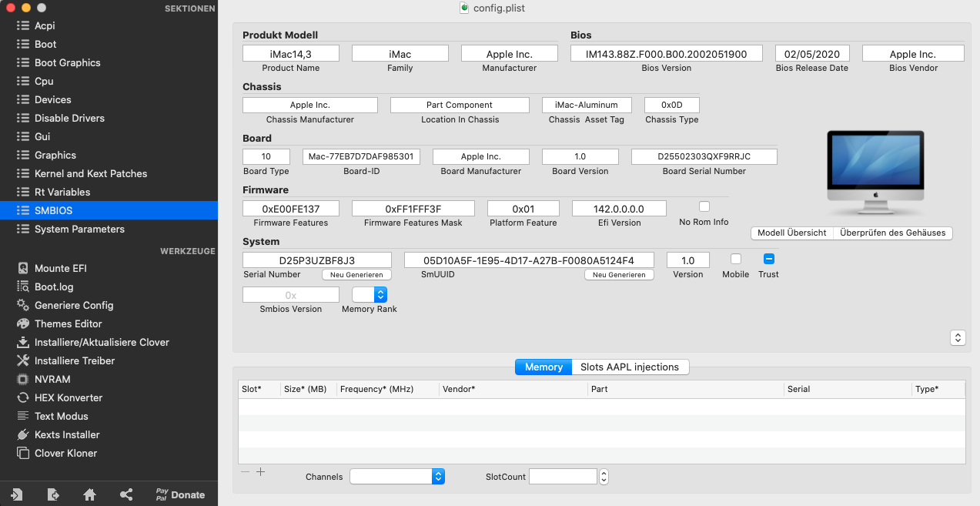Screen dimensions: 980x506
Task: Click the iMac model preview image
Action: [x=875, y=173]
